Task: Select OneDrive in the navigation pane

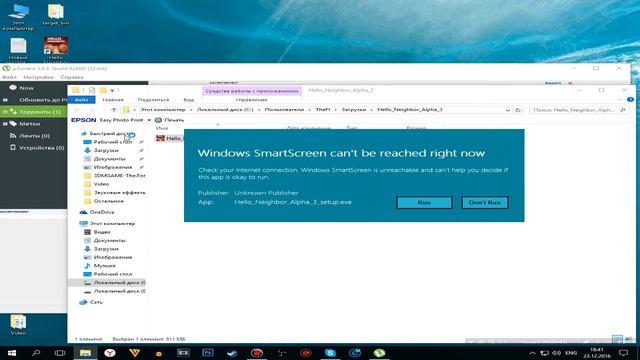Action: [x=97, y=212]
